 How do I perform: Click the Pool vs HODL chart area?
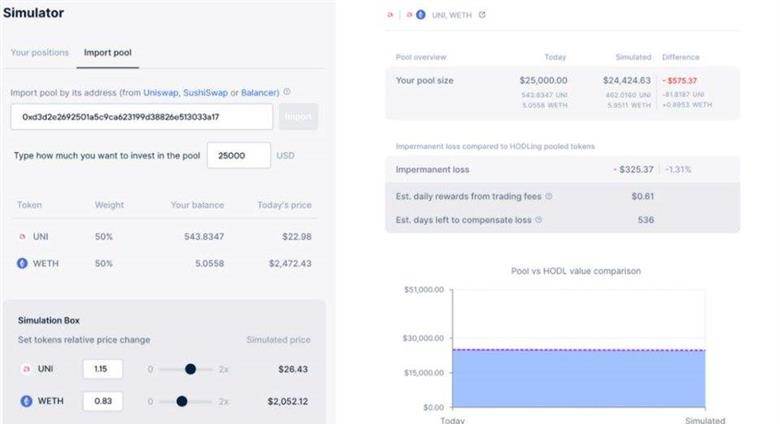pyautogui.click(x=579, y=348)
